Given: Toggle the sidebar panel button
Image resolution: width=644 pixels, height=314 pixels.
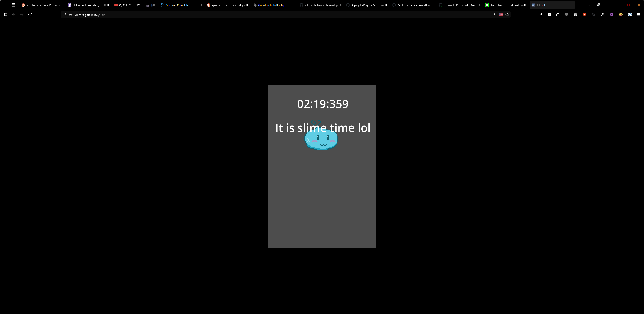Looking at the screenshot, I should tap(5, 15).
